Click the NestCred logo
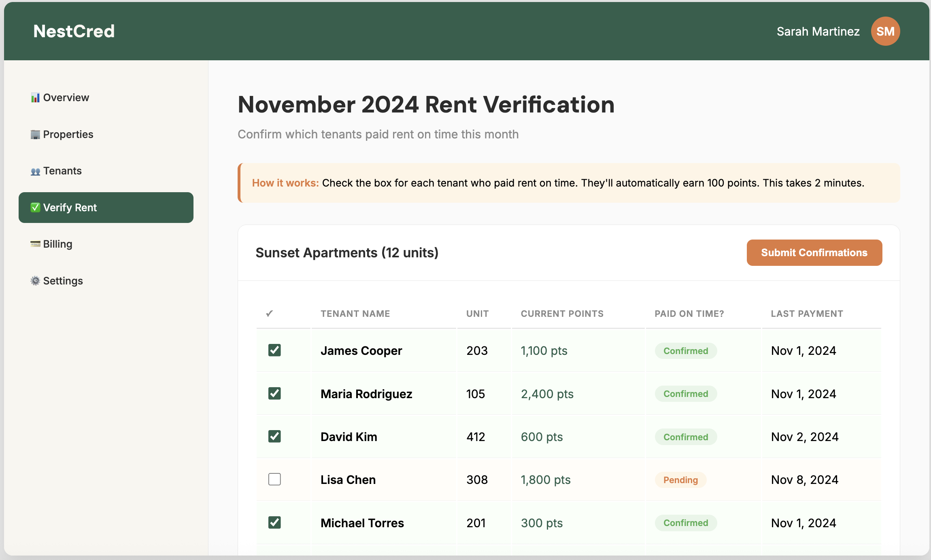Screen dimensions: 931x560 74,31
